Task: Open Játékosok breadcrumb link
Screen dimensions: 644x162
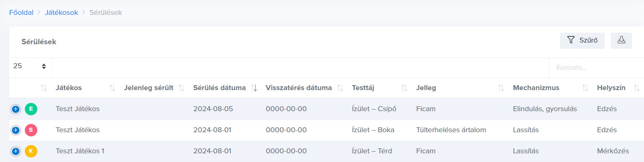Action: 61,12
